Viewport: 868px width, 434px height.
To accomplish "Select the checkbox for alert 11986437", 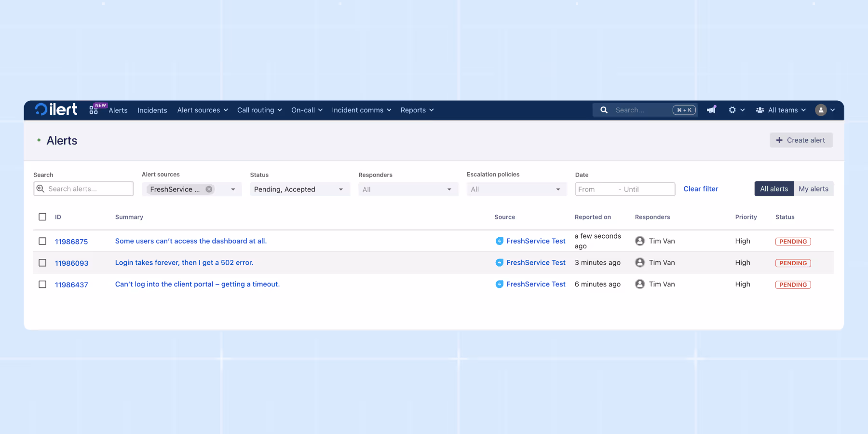I will (x=42, y=285).
